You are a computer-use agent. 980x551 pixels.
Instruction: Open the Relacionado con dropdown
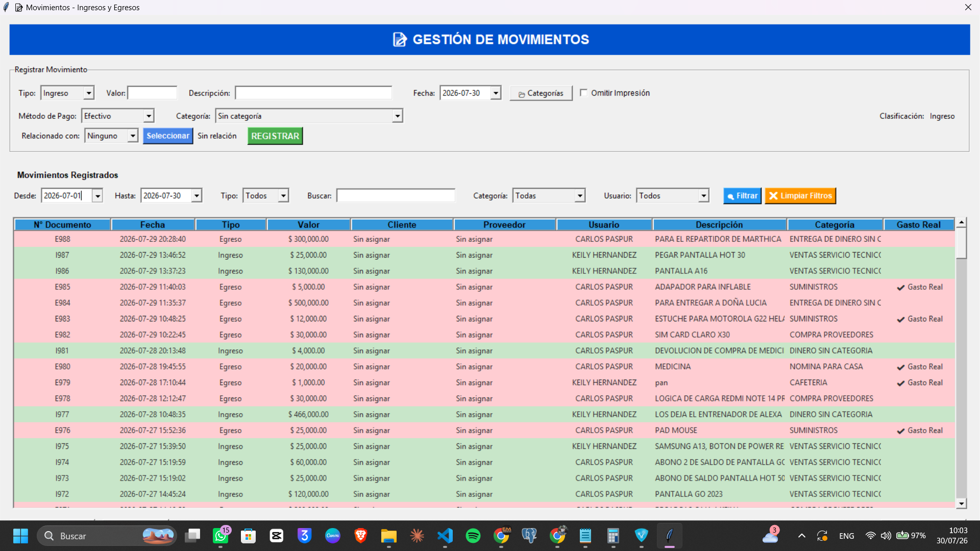point(133,136)
